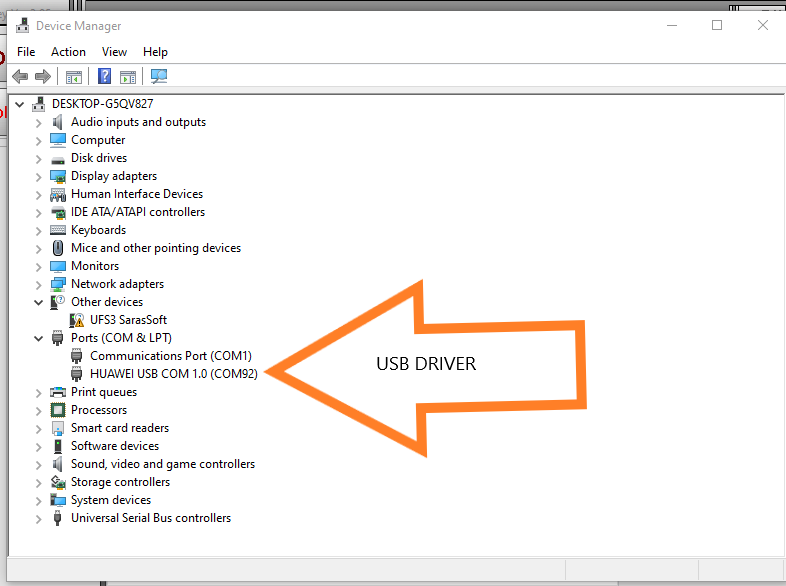This screenshot has width=786, height=586.
Task: Click the Network adapters icon
Action: click(58, 284)
